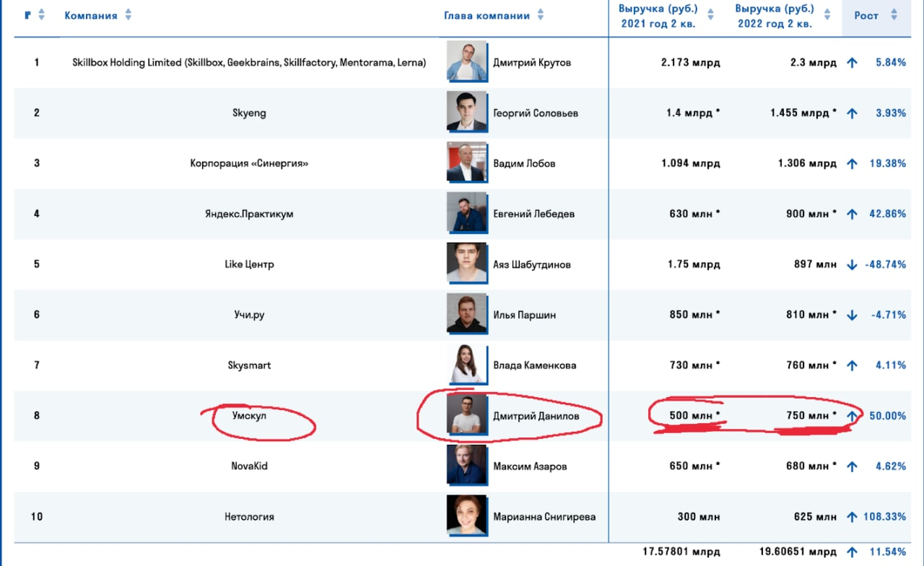The image size is (924, 566).
Task: Click the name Дмитрий Крутов
Action: 532,63
